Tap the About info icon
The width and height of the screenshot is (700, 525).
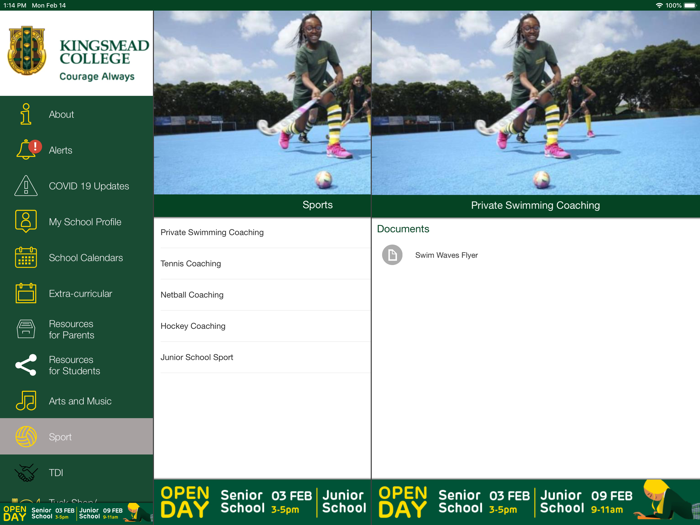(26, 114)
